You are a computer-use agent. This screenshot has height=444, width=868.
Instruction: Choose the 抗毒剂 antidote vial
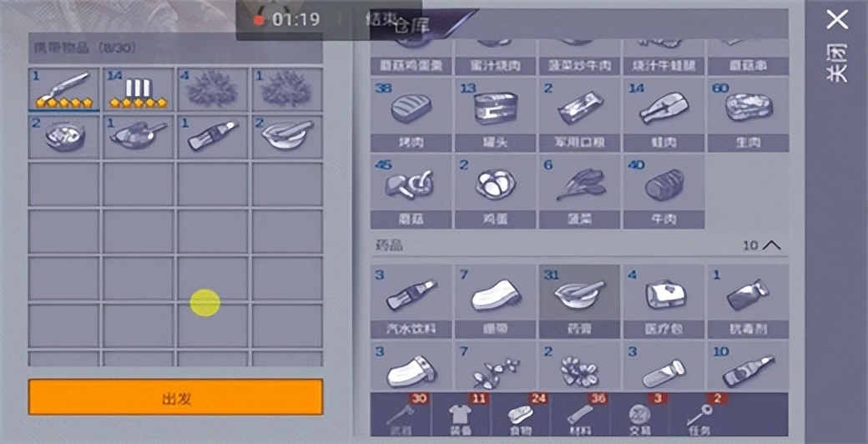(748, 301)
